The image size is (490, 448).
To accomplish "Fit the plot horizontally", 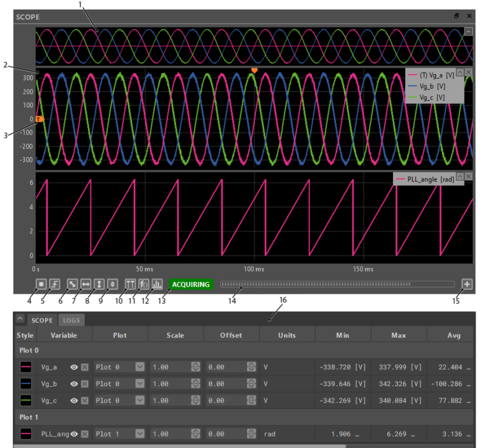I will [x=85, y=284].
